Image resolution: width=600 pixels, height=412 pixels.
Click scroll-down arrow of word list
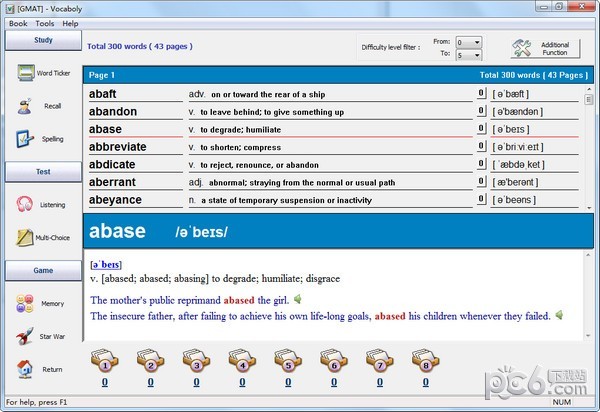tap(589, 208)
